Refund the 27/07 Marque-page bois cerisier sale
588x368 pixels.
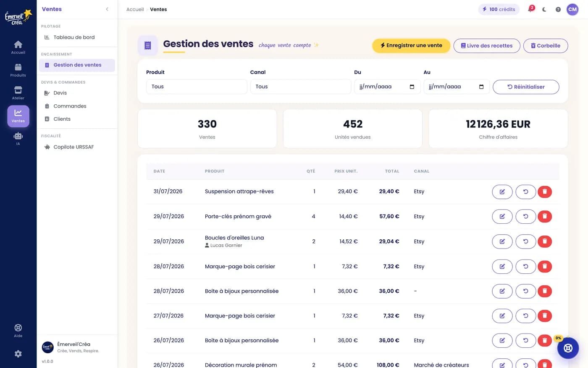tap(526, 316)
